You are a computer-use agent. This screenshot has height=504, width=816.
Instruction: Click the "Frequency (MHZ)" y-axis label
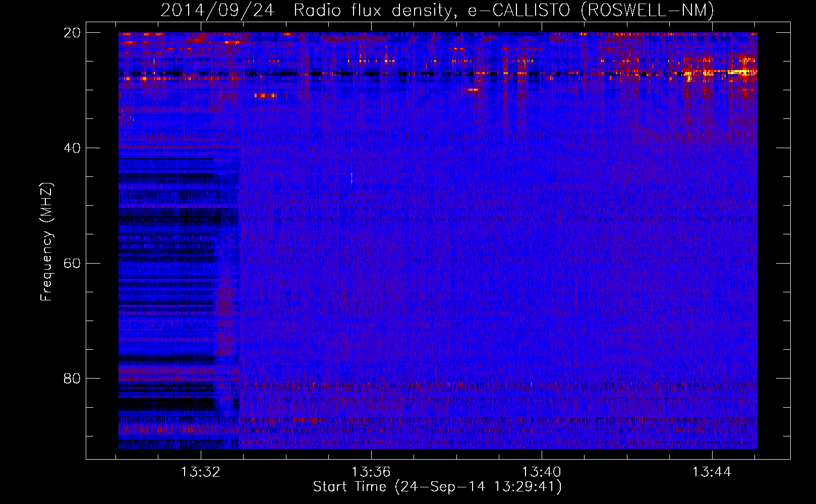pos(46,242)
